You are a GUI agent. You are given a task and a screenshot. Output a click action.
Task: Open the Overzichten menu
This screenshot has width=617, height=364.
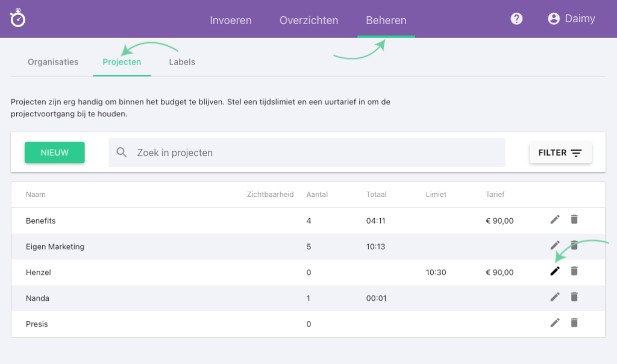[x=308, y=20]
